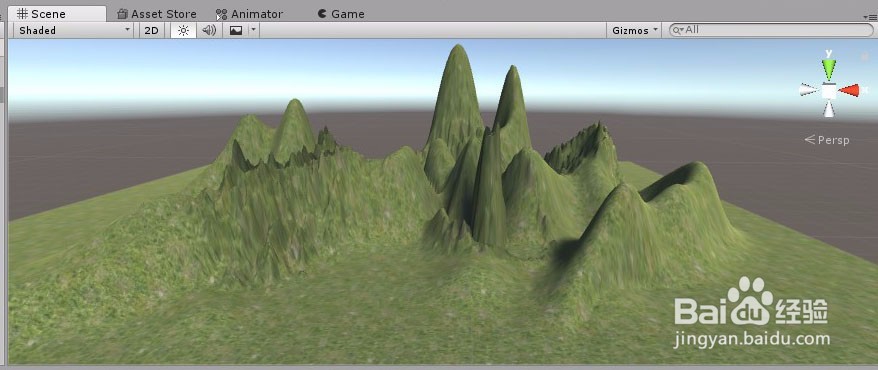Open the scene effects dropdown arrow
The height and width of the screenshot is (370, 878).
coord(254,30)
